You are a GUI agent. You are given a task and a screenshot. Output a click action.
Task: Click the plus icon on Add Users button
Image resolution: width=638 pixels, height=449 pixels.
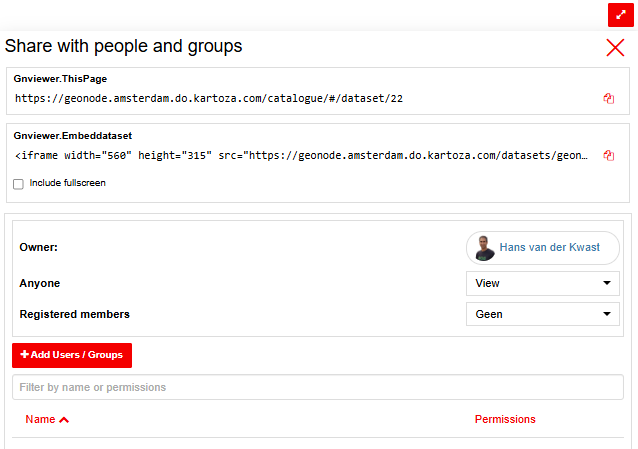pyautogui.click(x=24, y=354)
